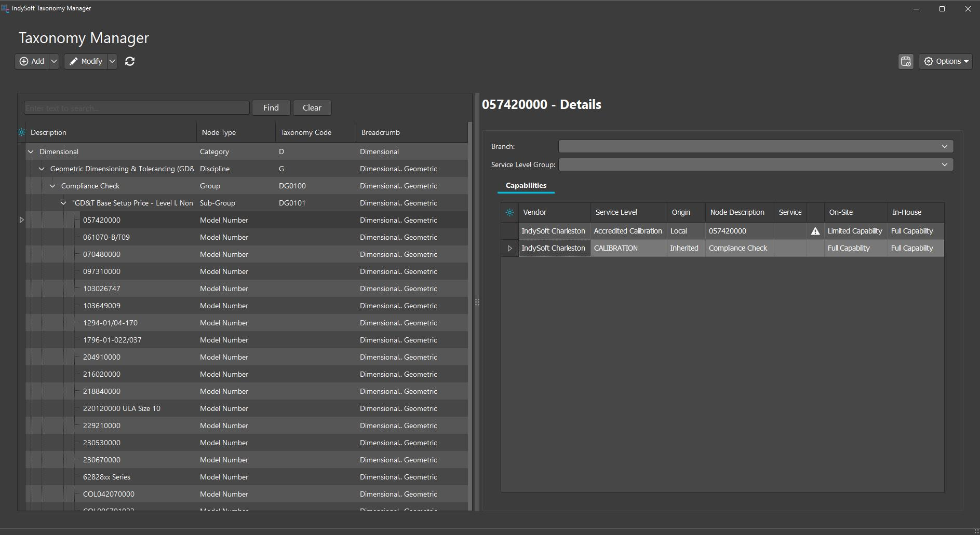Collapse the GD&T Base Setup Price sub-group
Image resolution: width=980 pixels, height=535 pixels.
(x=63, y=203)
